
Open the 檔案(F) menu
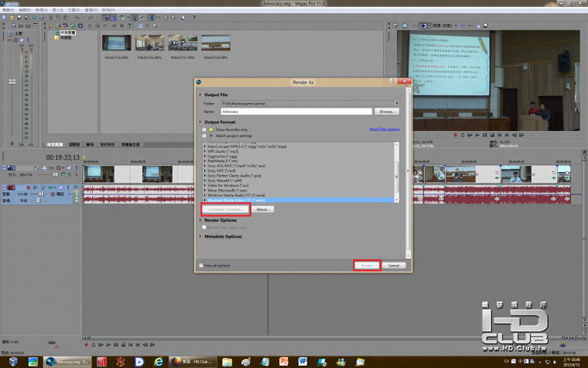point(9,10)
